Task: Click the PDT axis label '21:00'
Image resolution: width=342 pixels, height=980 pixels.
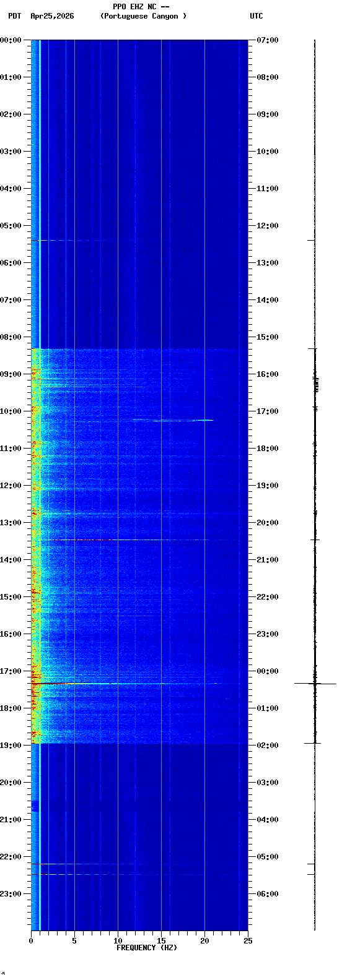Action: (11, 820)
